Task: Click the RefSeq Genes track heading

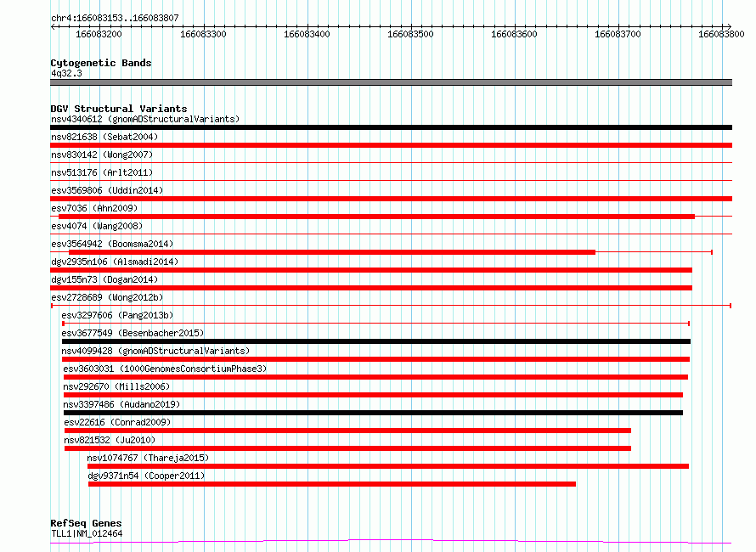Action: [86, 523]
